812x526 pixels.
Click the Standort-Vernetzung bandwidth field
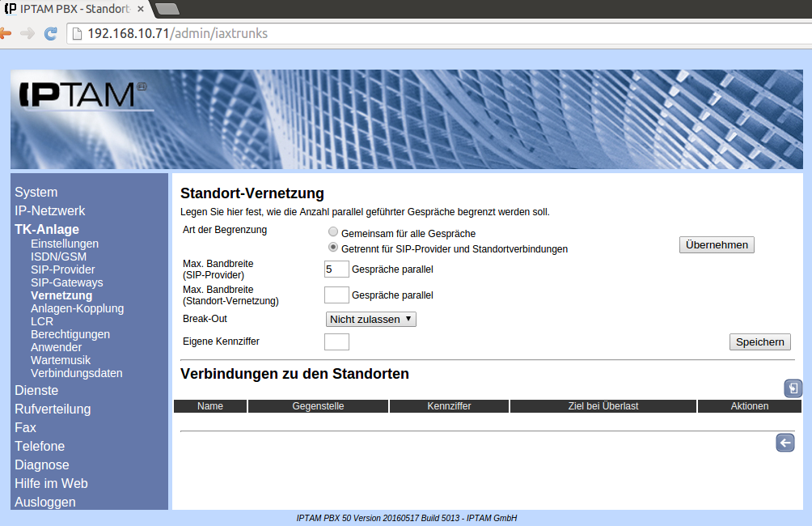(x=336, y=295)
